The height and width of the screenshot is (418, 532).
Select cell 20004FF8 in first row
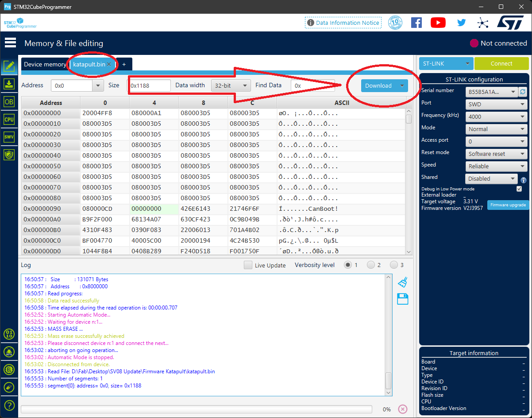coord(105,113)
